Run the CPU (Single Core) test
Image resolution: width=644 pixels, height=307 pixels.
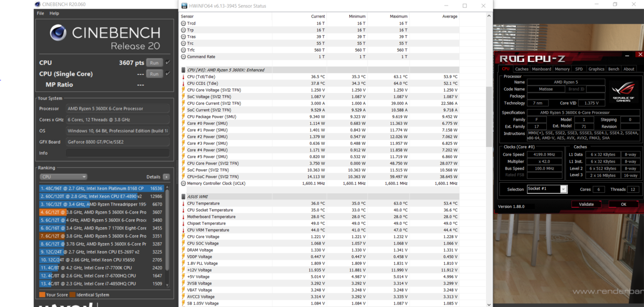tap(154, 74)
